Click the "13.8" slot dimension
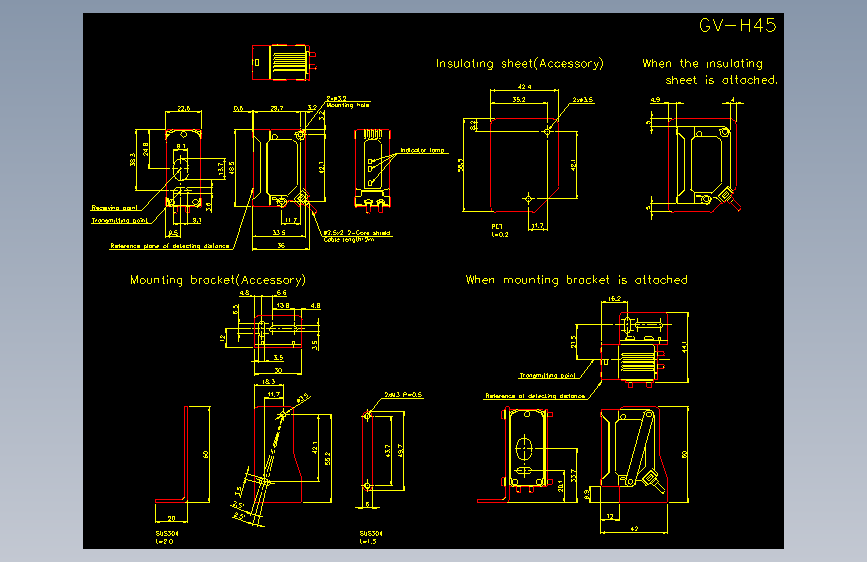 (283, 305)
